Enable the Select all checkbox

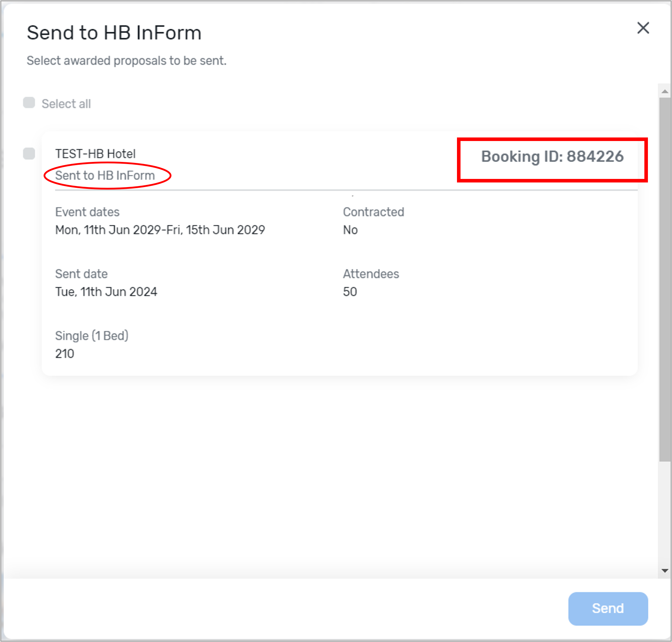pos(29,103)
